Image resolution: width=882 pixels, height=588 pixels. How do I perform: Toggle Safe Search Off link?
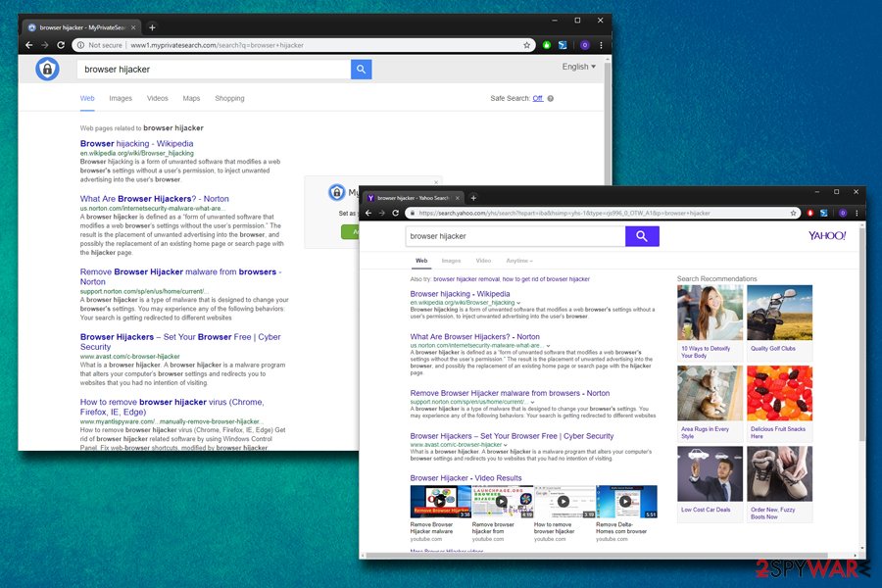[x=538, y=98]
